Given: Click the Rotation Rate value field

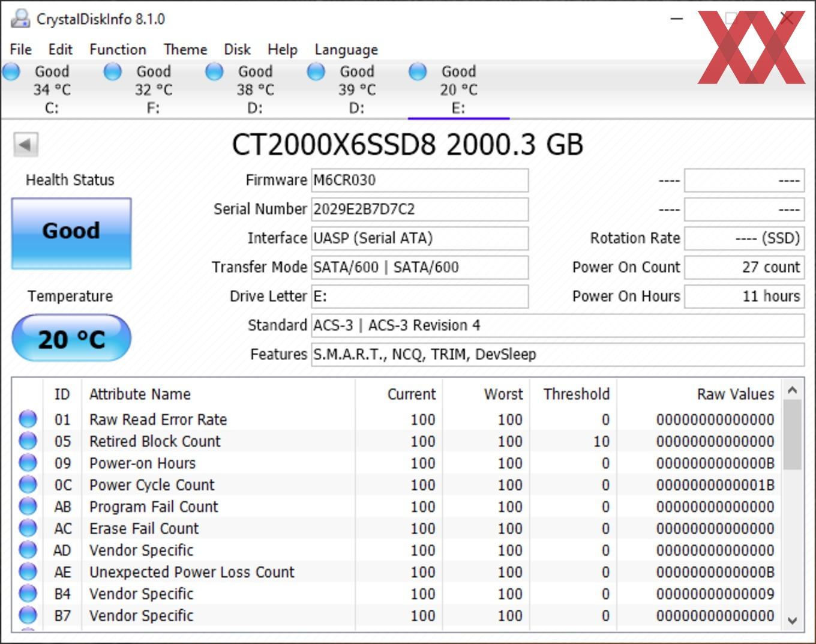Looking at the screenshot, I should tap(744, 238).
